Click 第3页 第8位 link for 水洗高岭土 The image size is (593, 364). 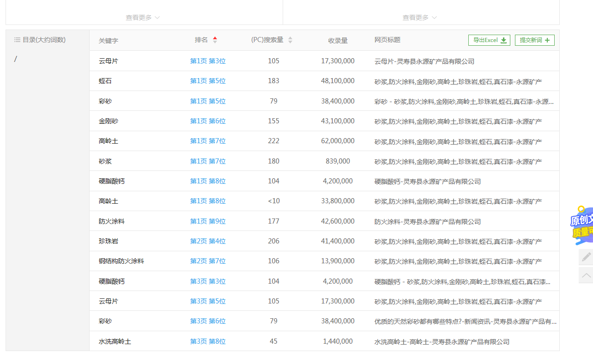(x=207, y=341)
